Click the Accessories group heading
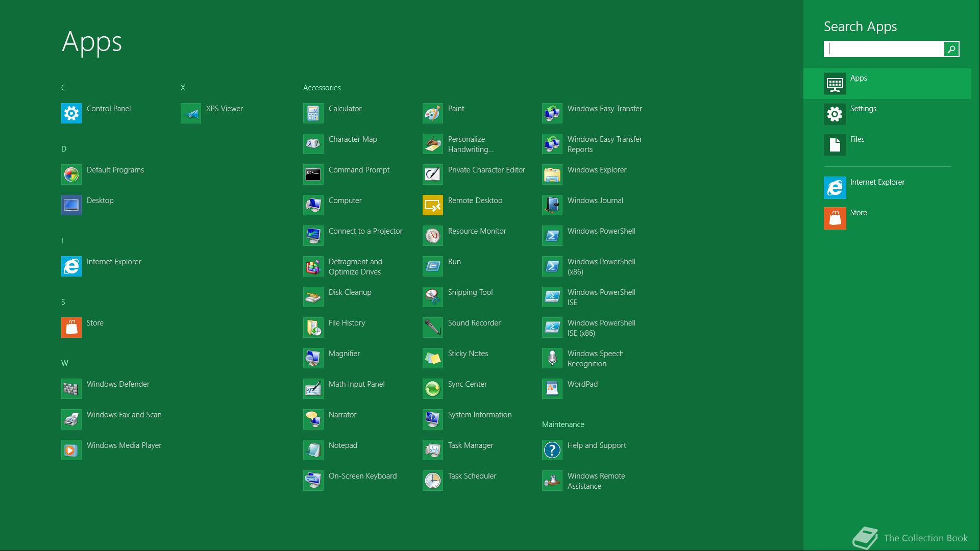This screenshot has width=980, height=551. coord(322,88)
